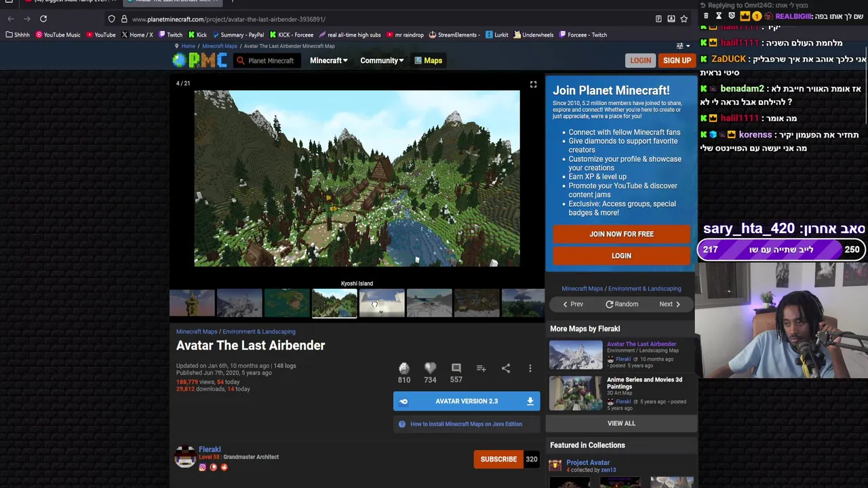Viewport: 868px width, 488px height.
Task: Subscribe to Flerakl
Action: (498, 460)
